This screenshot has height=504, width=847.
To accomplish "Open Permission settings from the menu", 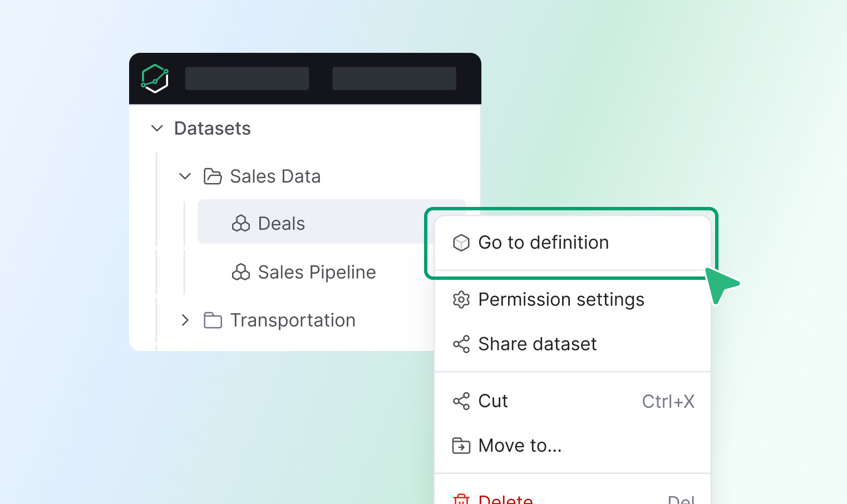I will click(561, 300).
